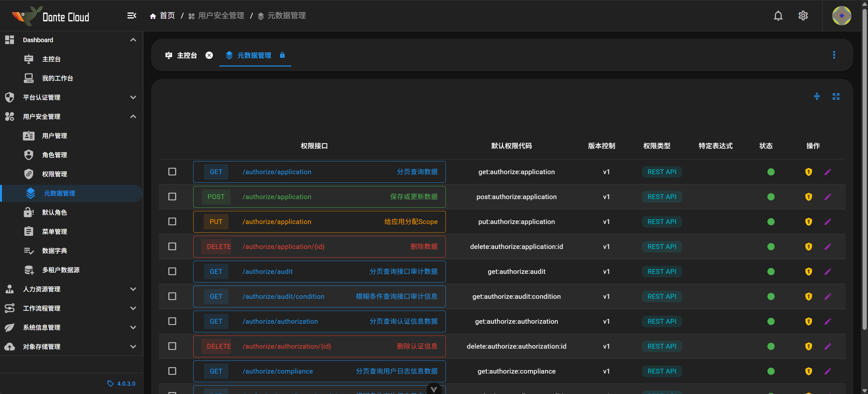Image resolution: width=868 pixels, height=394 pixels.
Task: Click yellow shield icon for get:authorize:application row
Action: pos(808,172)
